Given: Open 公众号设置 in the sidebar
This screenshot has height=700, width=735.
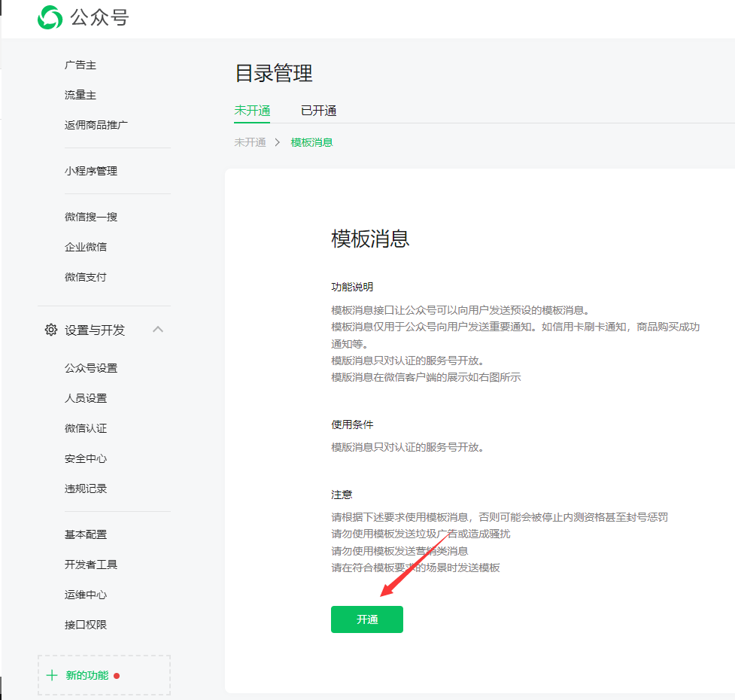Looking at the screenshot, I should coord(91,369).
